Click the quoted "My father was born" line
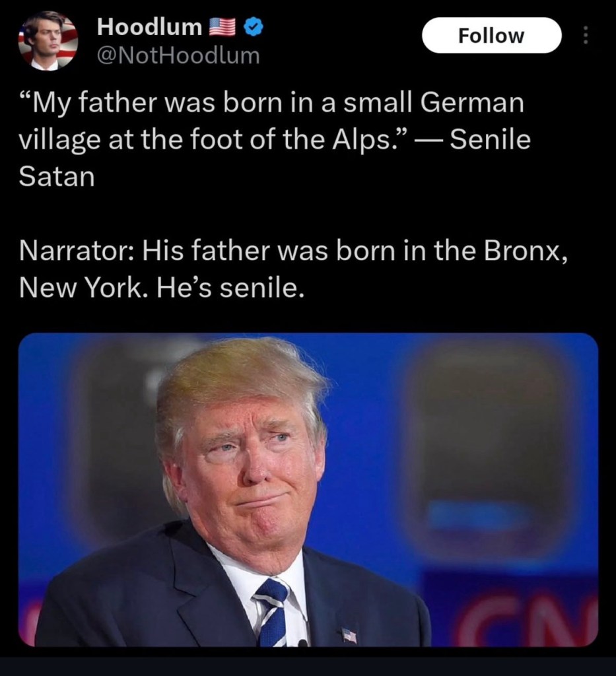The image size is (616, 676). (271, 104)
